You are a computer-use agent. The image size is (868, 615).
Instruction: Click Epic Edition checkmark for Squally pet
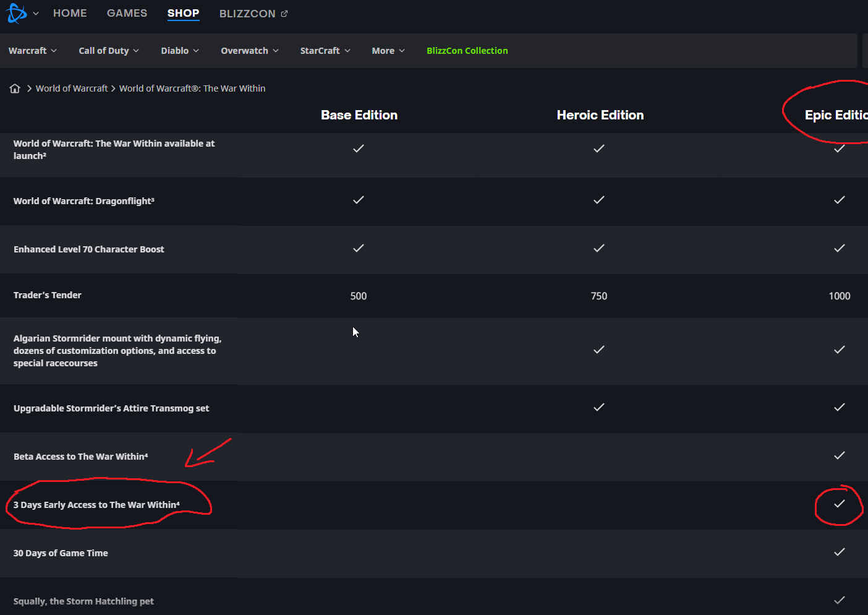click(840, 600)
